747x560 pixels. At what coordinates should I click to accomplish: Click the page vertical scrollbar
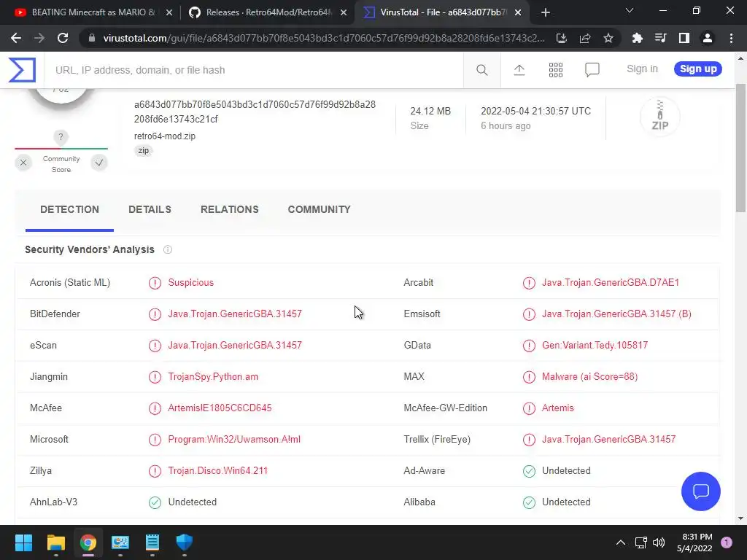(740, 147)
